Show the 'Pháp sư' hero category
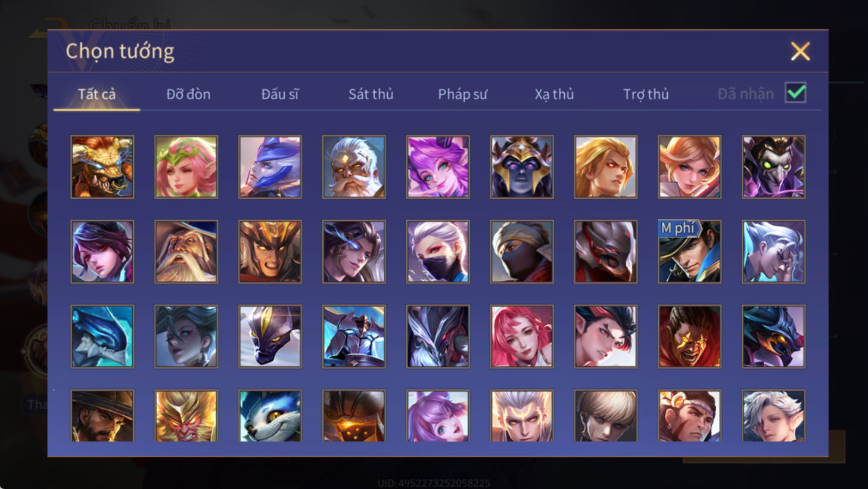The width and height of the screenshot is (868, 489). click(x=462, y=94)
